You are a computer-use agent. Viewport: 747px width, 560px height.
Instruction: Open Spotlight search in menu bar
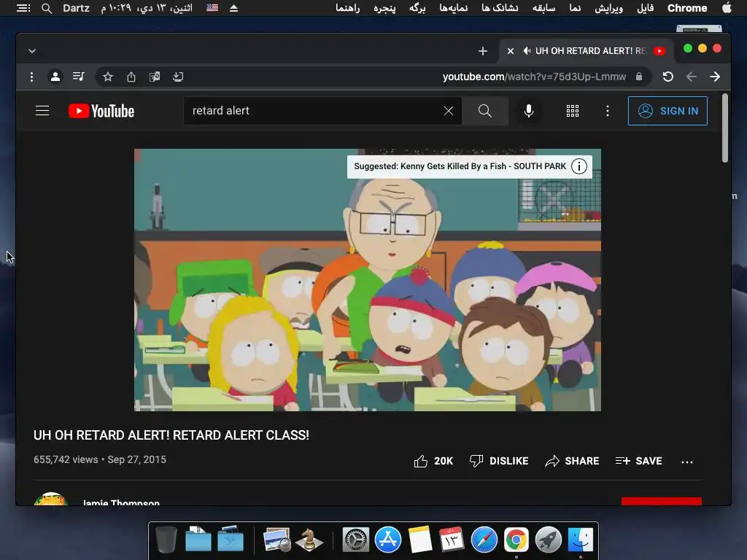pos(46,8)
